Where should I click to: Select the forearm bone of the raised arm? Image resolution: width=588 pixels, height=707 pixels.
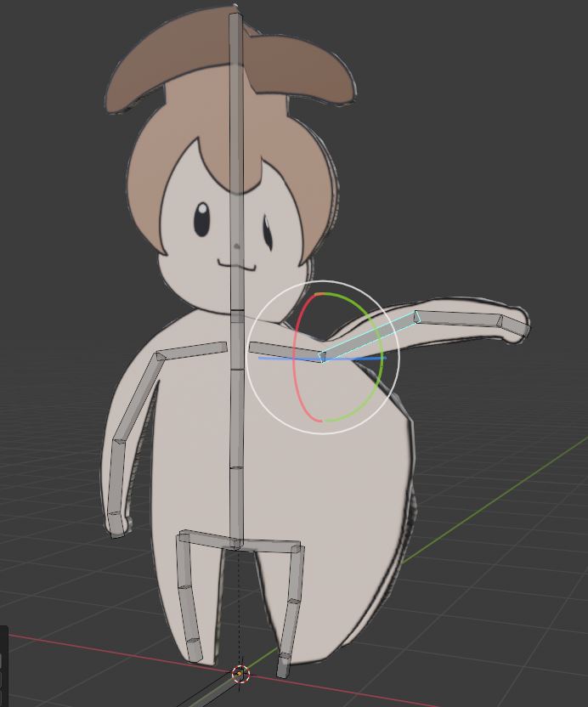point(459,319)
